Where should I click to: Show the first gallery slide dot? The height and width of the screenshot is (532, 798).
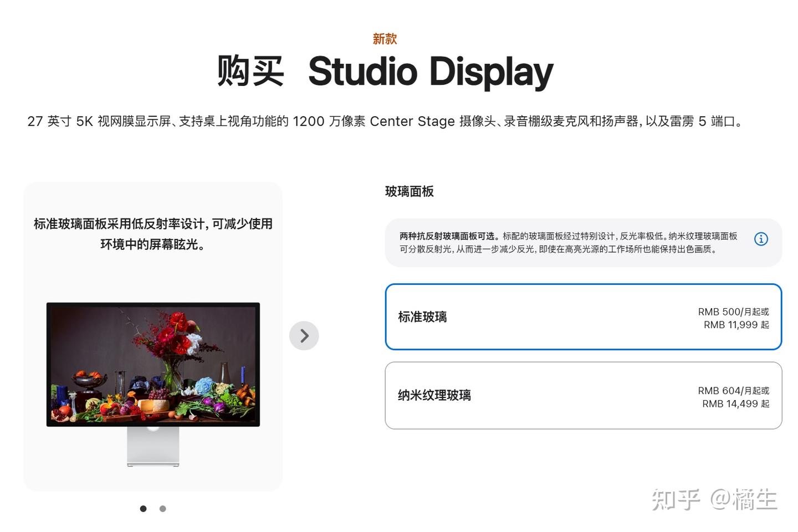click(x=144, y=509)
